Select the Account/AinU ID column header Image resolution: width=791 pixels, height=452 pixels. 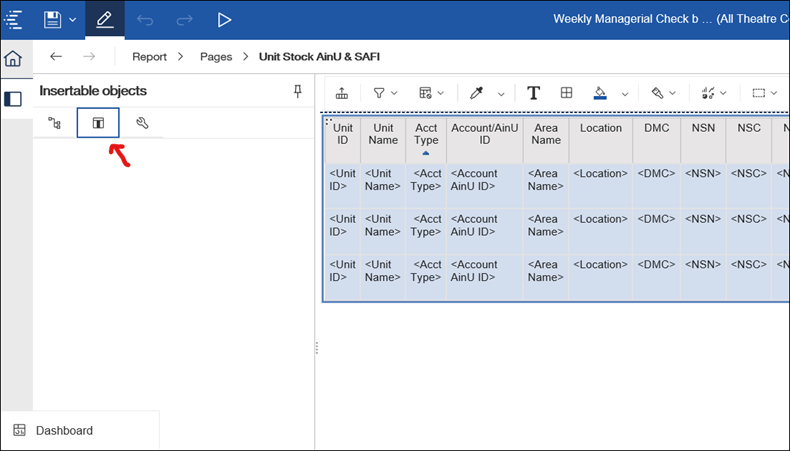click(x=484, y=140)
